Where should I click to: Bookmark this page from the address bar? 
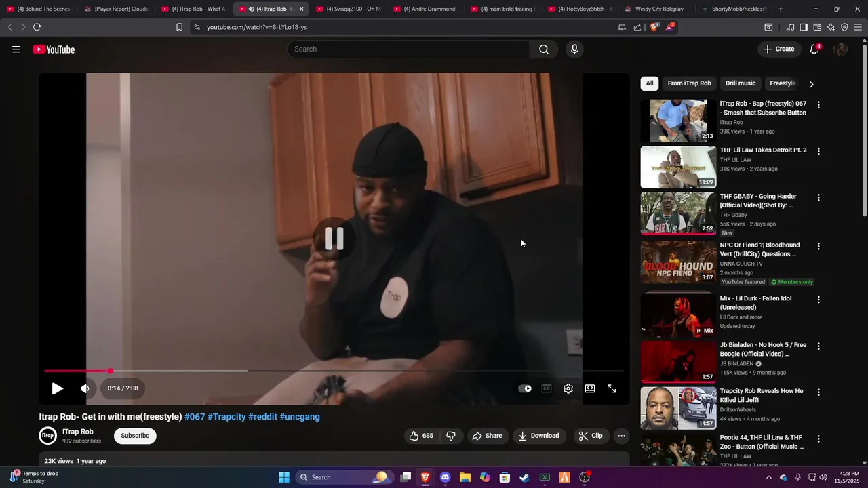coord(179,27)
